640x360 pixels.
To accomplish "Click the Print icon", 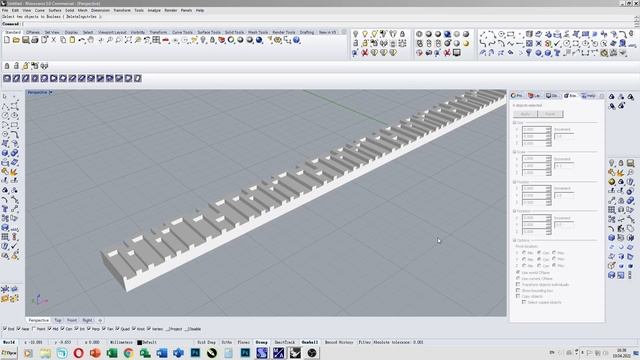I will point(35,40).
